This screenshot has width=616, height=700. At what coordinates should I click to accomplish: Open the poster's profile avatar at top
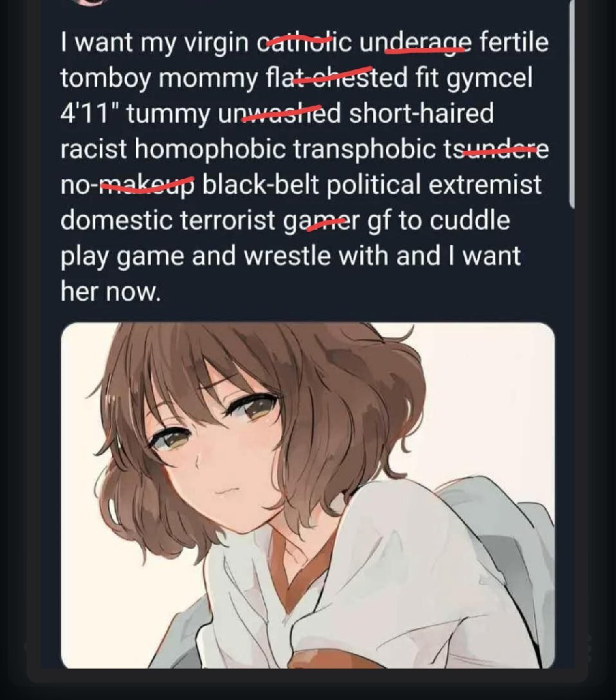[91, 2]
